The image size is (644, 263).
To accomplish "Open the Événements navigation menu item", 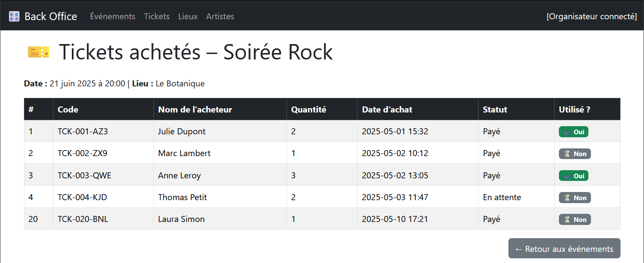I will (x=112, y=16).
